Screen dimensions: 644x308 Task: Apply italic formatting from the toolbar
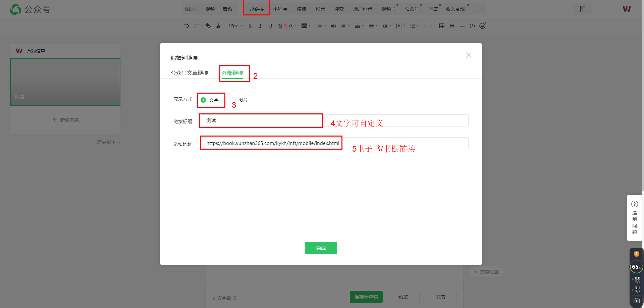[x=260, y=26]
